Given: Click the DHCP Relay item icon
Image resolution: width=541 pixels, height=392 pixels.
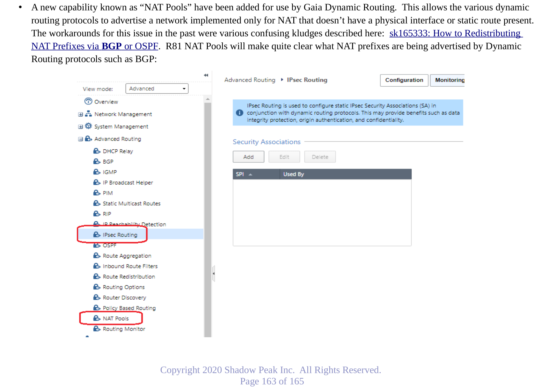Looking at the screenshot, I should 97,151.
